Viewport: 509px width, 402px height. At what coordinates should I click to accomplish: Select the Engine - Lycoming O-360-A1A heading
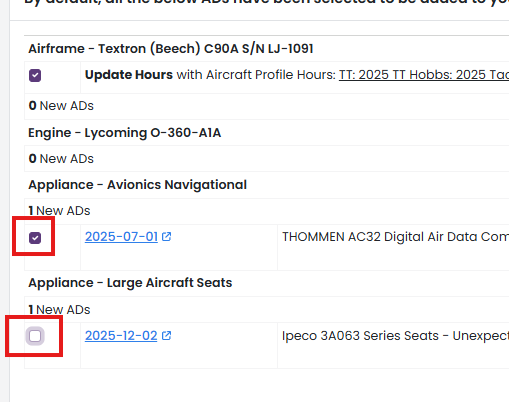(125, 133)
